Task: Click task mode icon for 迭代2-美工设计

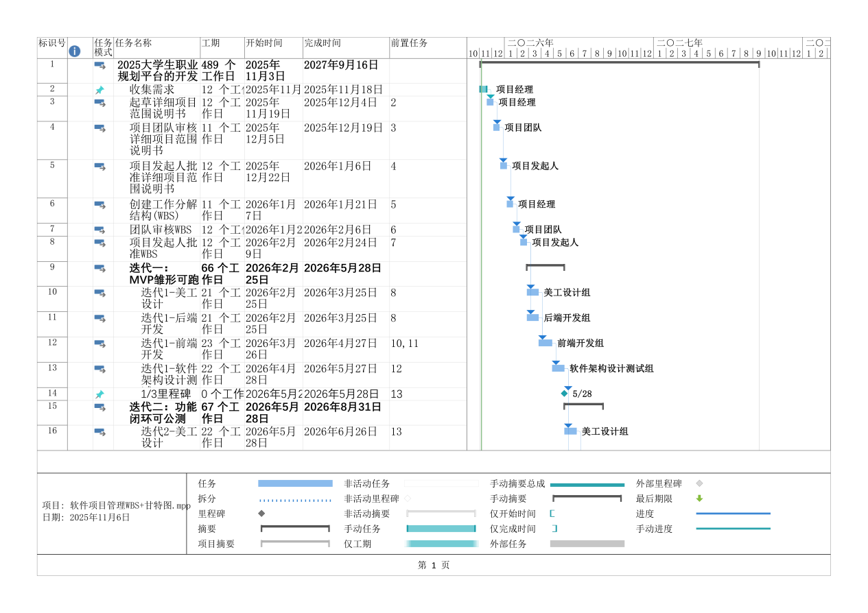Action: tap(100, 433)
